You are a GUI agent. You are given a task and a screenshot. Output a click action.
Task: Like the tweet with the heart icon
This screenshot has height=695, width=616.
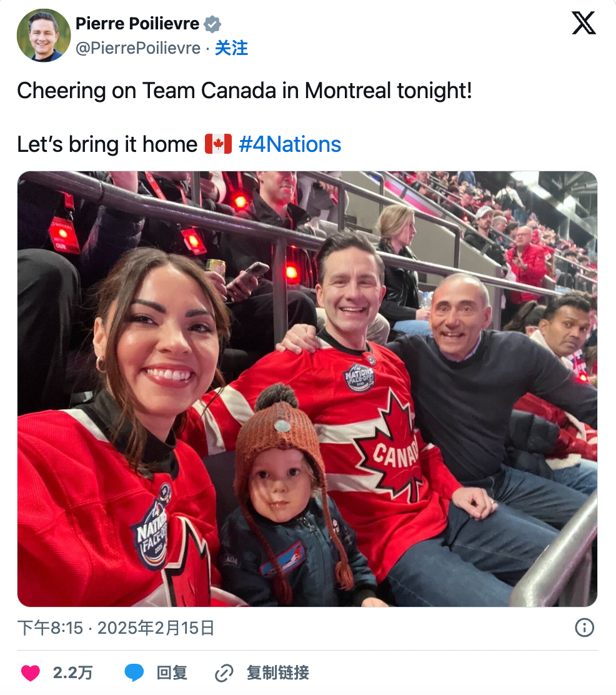(x=30, y=673)
